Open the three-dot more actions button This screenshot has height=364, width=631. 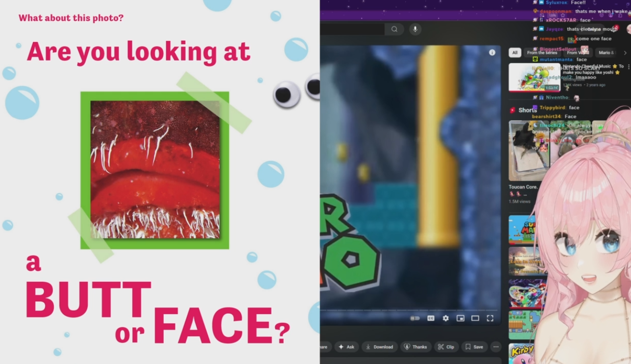pyautogui.click(x=496, y=347)
